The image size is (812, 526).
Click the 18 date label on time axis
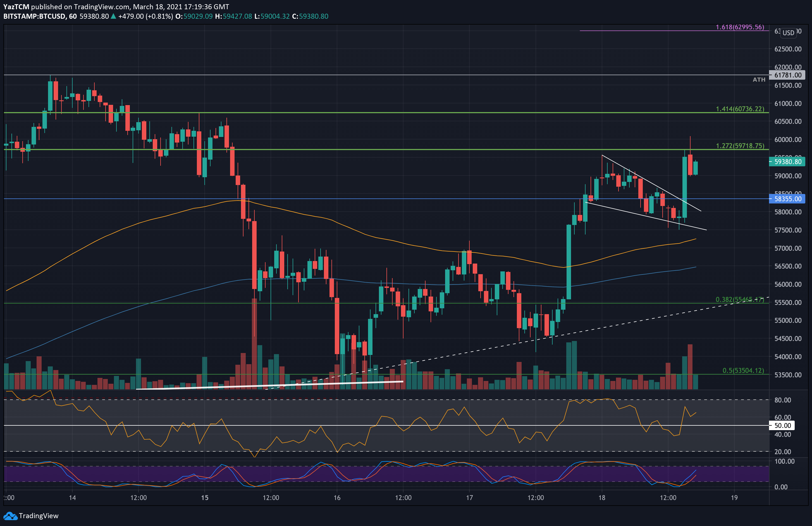click(601, 498)
